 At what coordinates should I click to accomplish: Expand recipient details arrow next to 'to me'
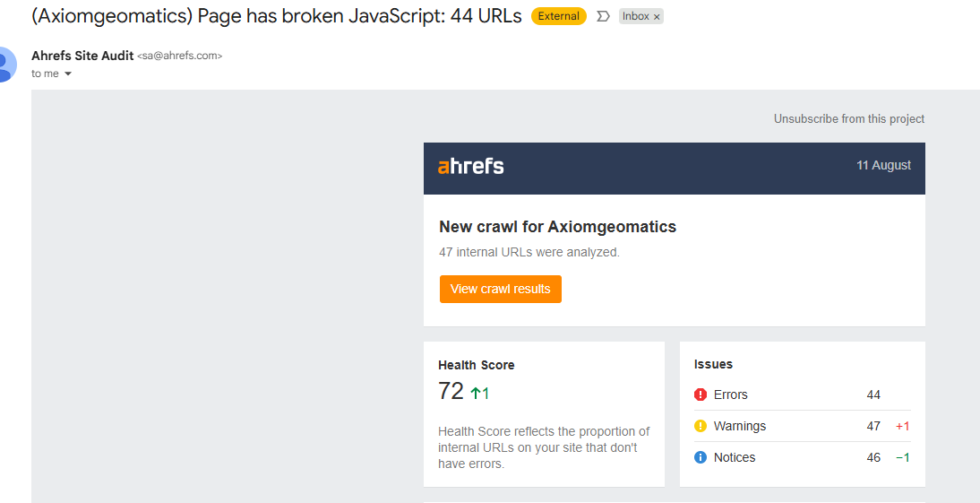68,74
